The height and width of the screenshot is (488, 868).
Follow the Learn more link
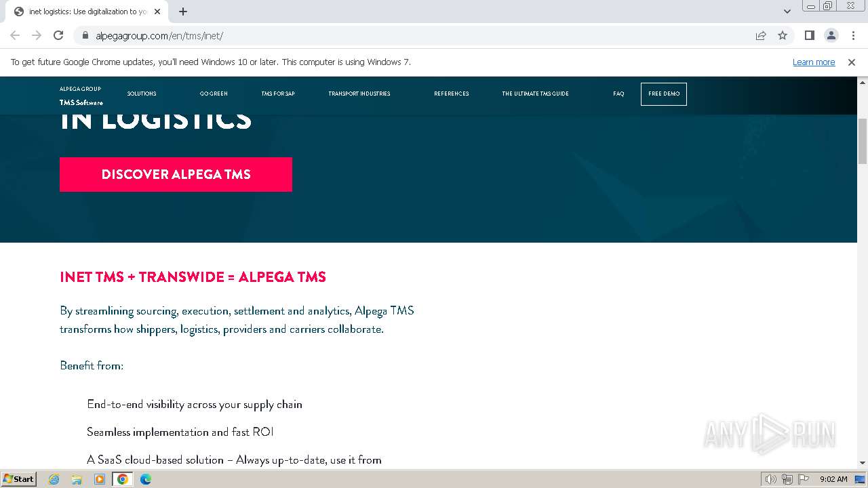[814, 62]
